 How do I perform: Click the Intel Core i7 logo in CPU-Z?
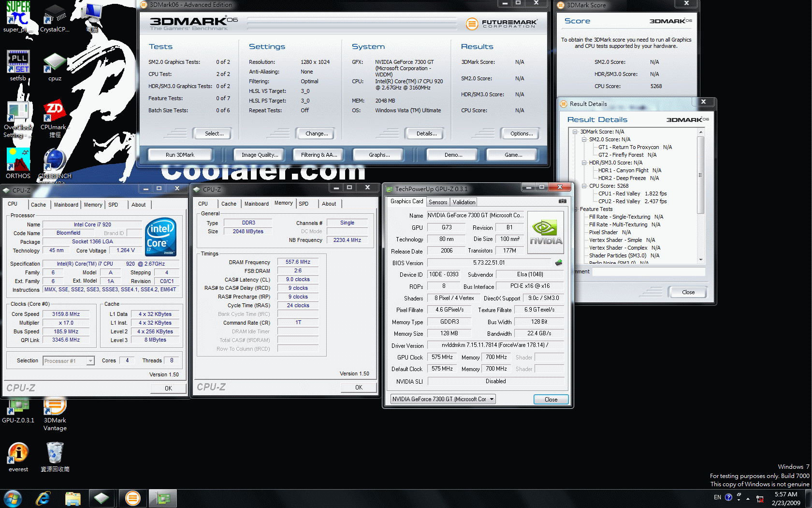pos(161,237)
